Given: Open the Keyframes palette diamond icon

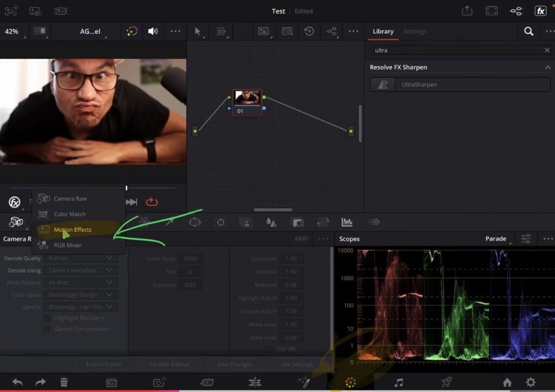Looking at the screenshot, I should click(374, 222).
